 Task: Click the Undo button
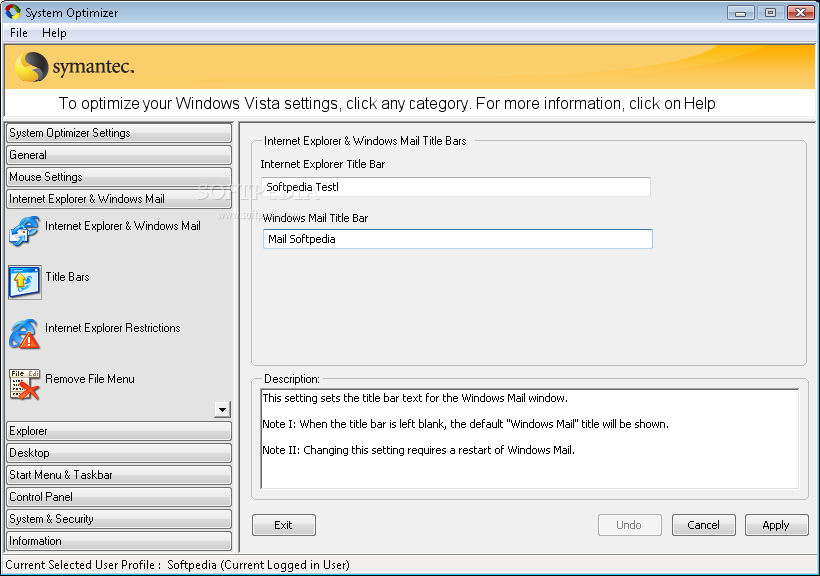[x=629, y=525]
